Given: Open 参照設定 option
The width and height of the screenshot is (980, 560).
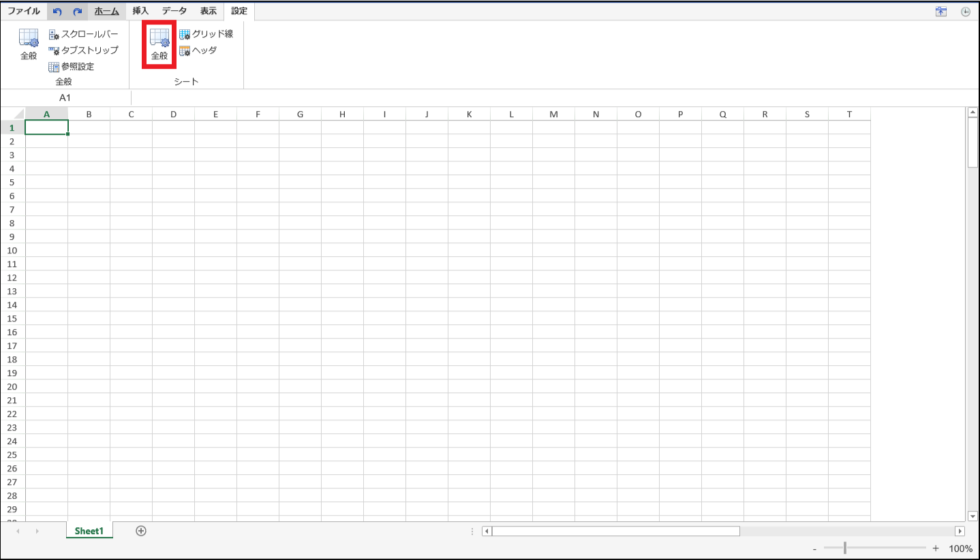Looking at the screenshot, I should [72, 67].
